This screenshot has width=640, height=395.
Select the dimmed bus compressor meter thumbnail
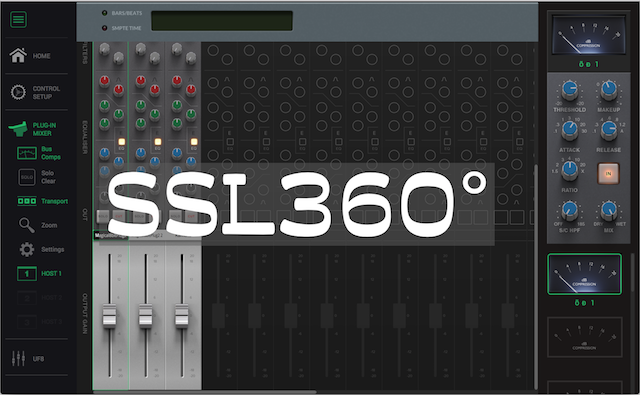click(x=584, y=337)
